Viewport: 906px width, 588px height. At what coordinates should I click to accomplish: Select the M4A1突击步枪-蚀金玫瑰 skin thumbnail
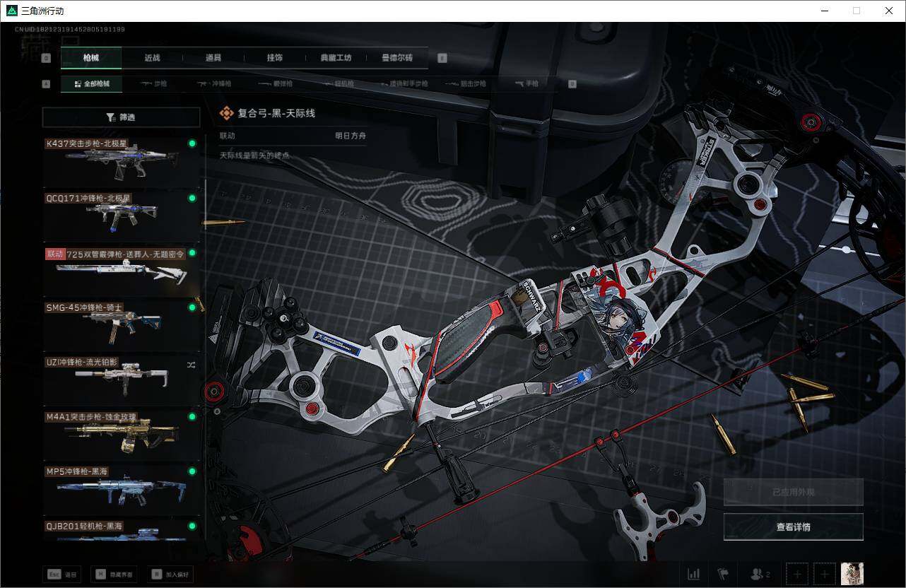pos(122,435)
